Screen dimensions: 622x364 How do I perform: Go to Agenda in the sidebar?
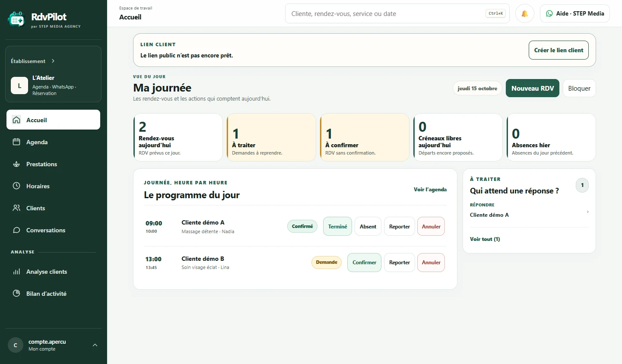[x=53, y=142]
